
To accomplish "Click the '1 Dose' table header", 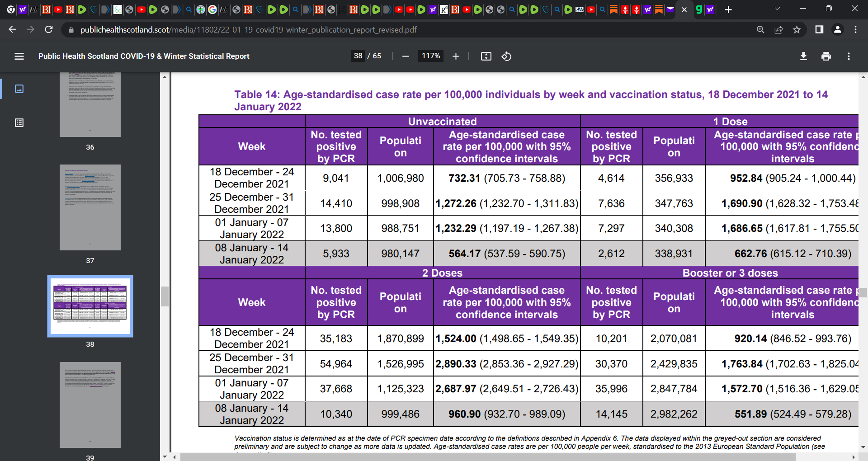I will pyautogui.click(x=730, y=121).
